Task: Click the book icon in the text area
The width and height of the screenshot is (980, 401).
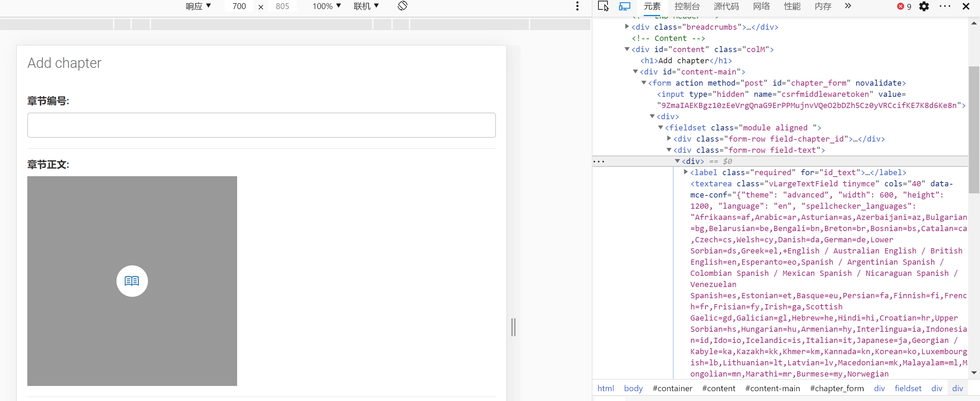Action: click(132, 281)
